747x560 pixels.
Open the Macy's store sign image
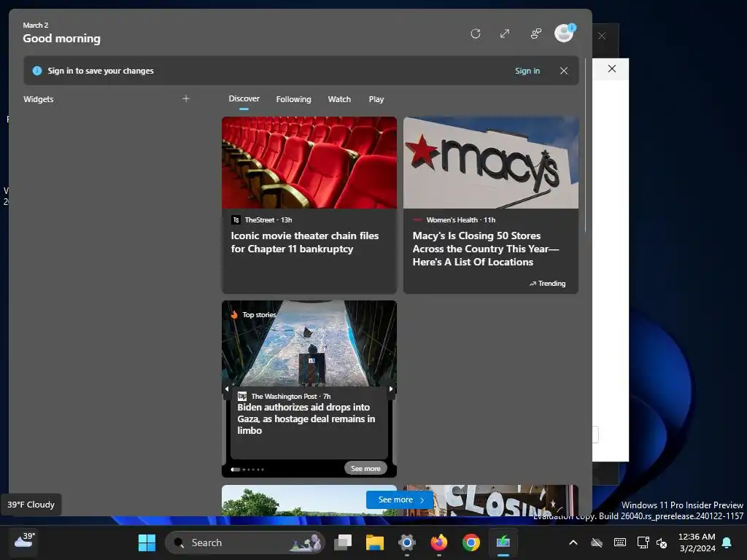[x=491, y=163]
